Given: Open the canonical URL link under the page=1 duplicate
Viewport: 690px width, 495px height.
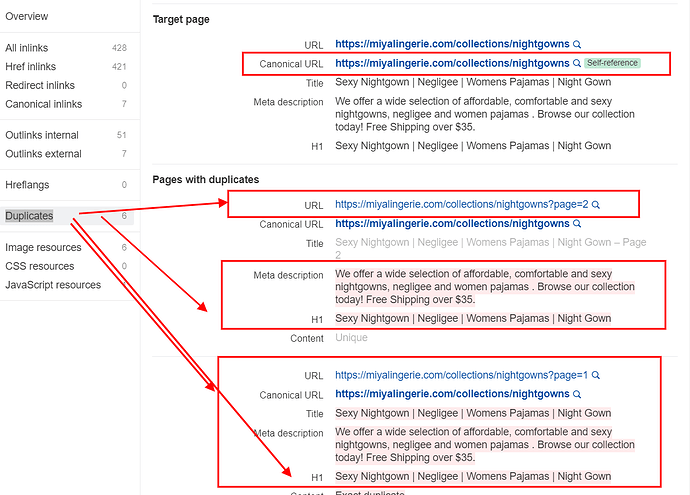Looking at the screenshot, I should (x=452, y=394).
